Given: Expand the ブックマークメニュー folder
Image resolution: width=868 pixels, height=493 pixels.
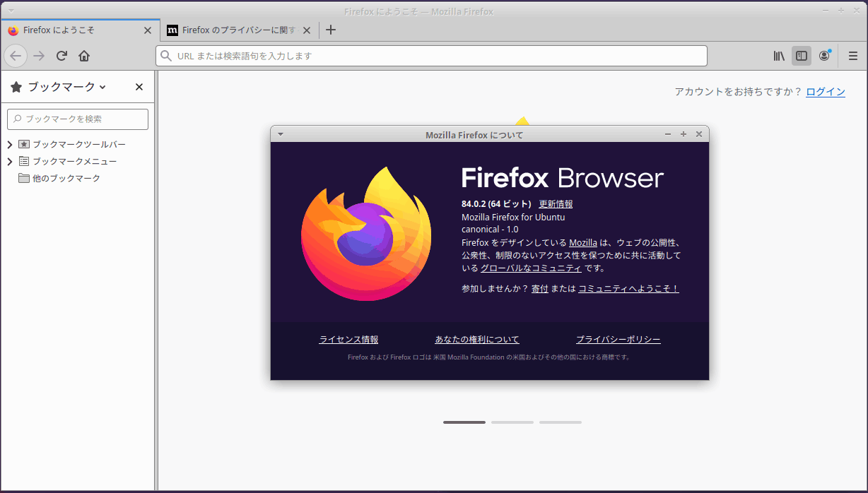Looking at the screenshot, I should coord(10,161).
